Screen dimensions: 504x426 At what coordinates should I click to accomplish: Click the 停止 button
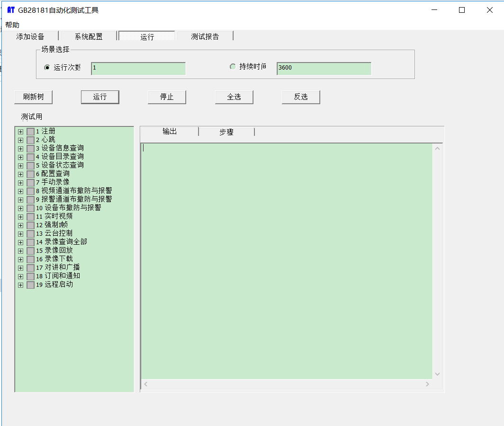167,97
